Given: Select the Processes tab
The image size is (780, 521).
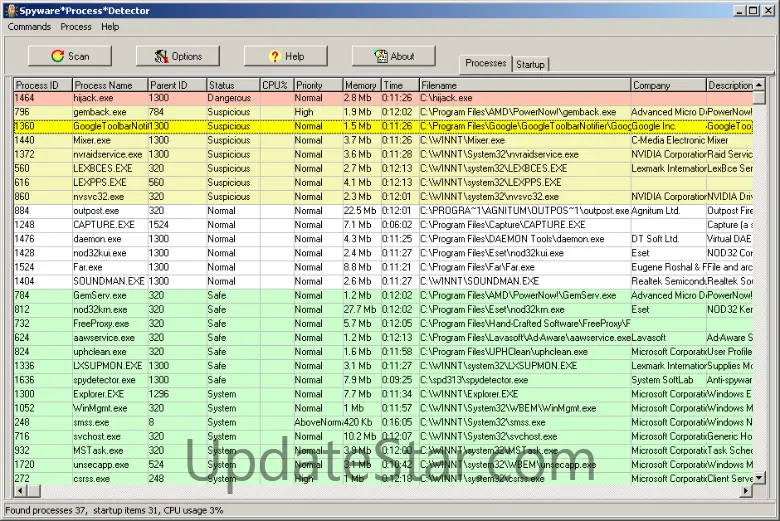Looking at the screenshot, I should pyautogui.click(x=486, y=63).
